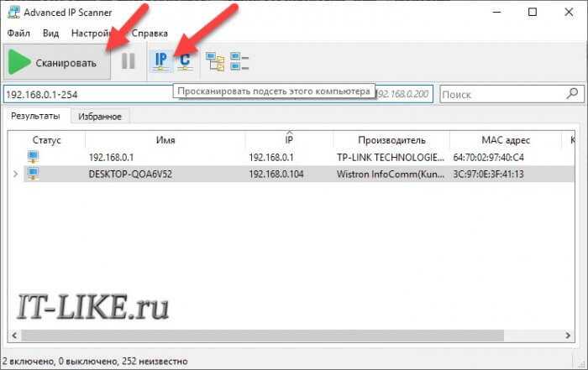Click the computer icon of DESKTOP-QOA6V52 row
The image size is (588, 370).
33,174
